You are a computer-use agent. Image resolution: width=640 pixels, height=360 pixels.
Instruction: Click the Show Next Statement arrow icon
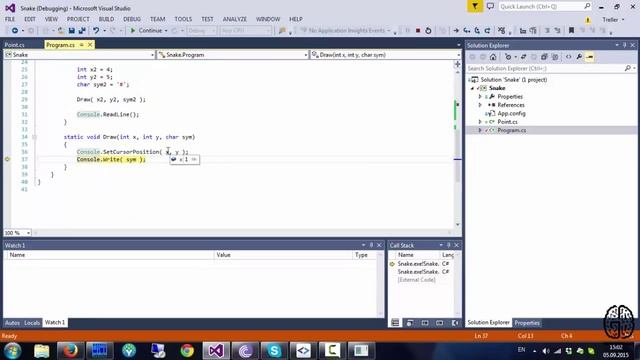pos(456,31)
